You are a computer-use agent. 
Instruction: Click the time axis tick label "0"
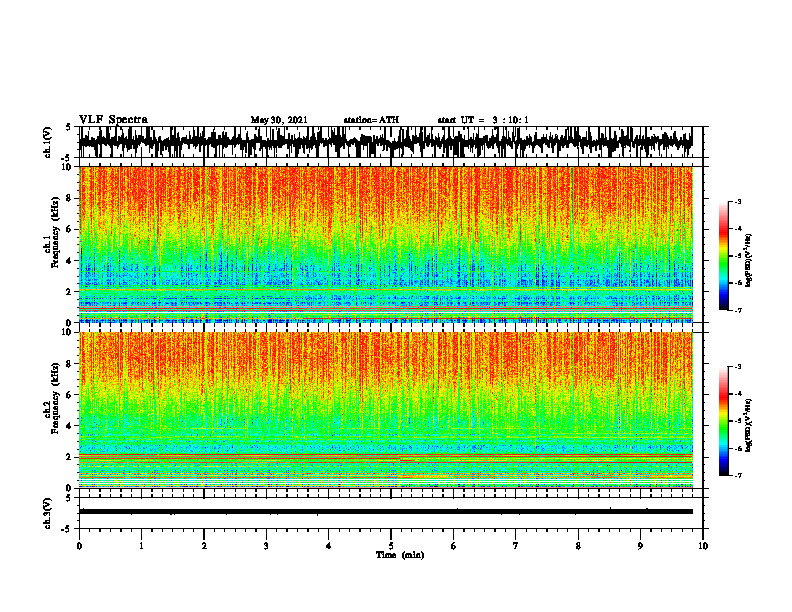click(79, 546)
